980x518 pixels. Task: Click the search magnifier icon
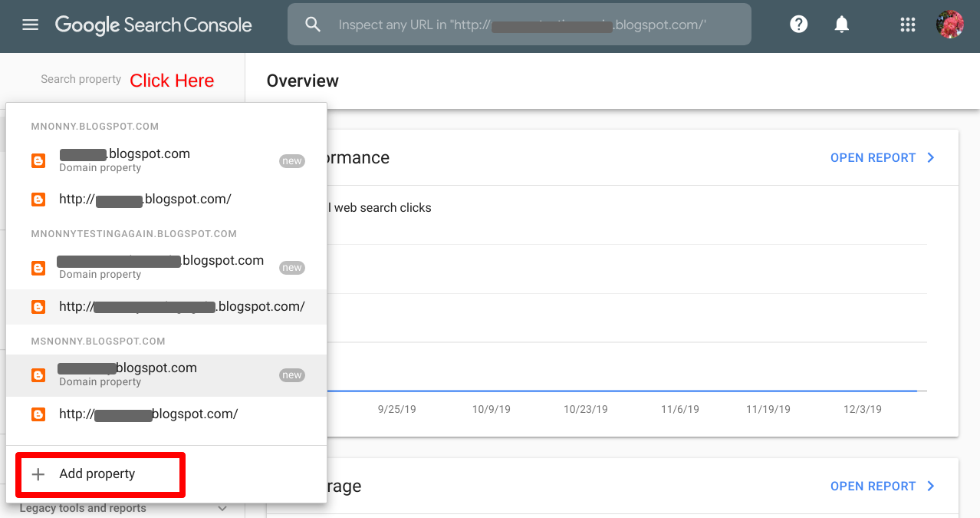[313, 25]
